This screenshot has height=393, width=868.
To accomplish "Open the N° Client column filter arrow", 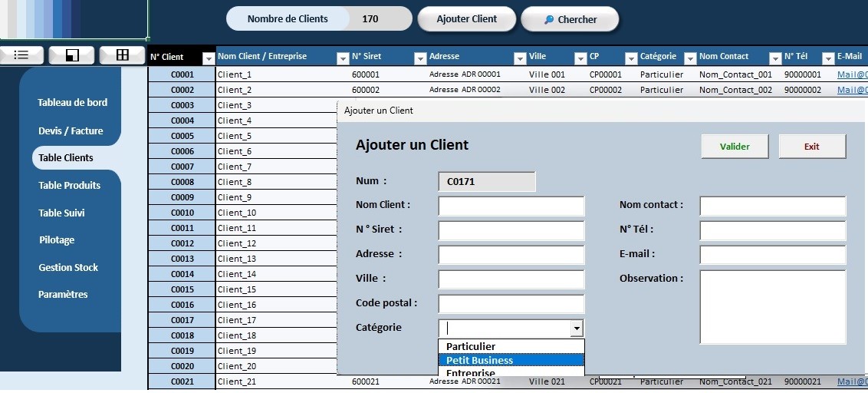I will 209,58.
